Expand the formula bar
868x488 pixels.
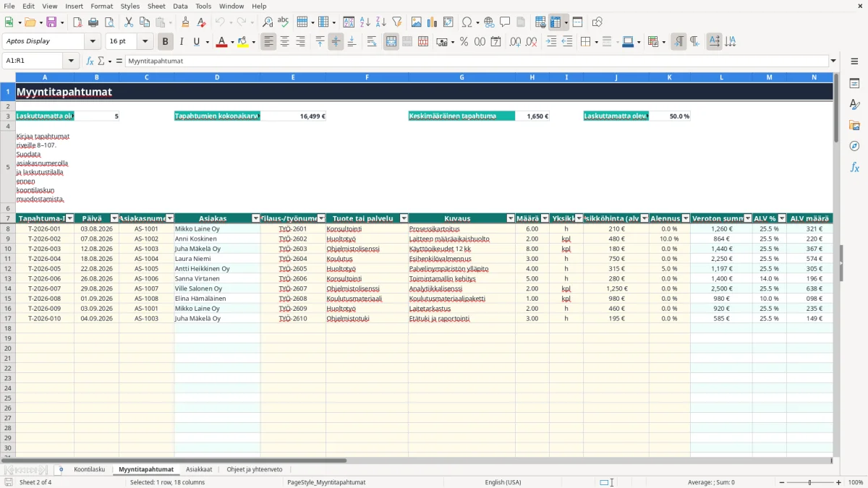(x=833, y=61)
